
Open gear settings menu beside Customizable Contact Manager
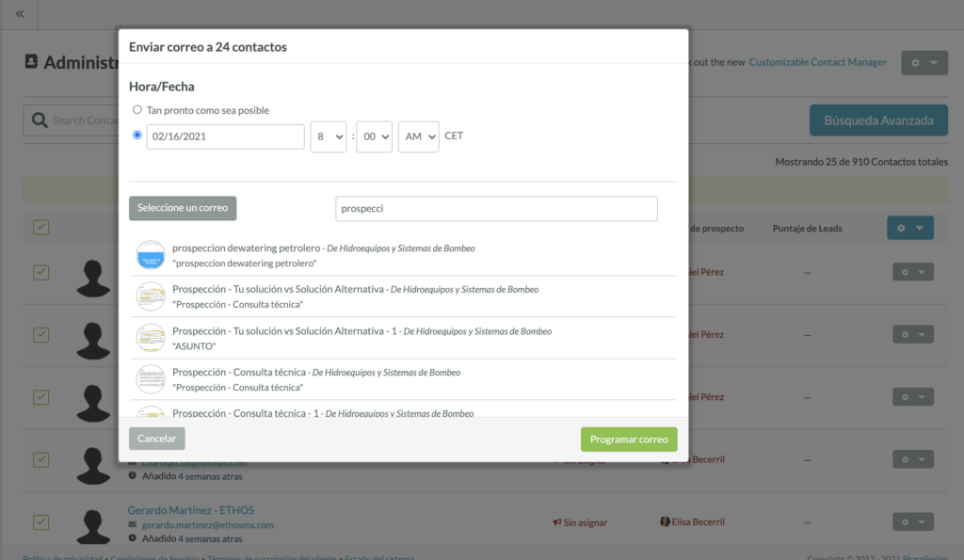point(924,63)
